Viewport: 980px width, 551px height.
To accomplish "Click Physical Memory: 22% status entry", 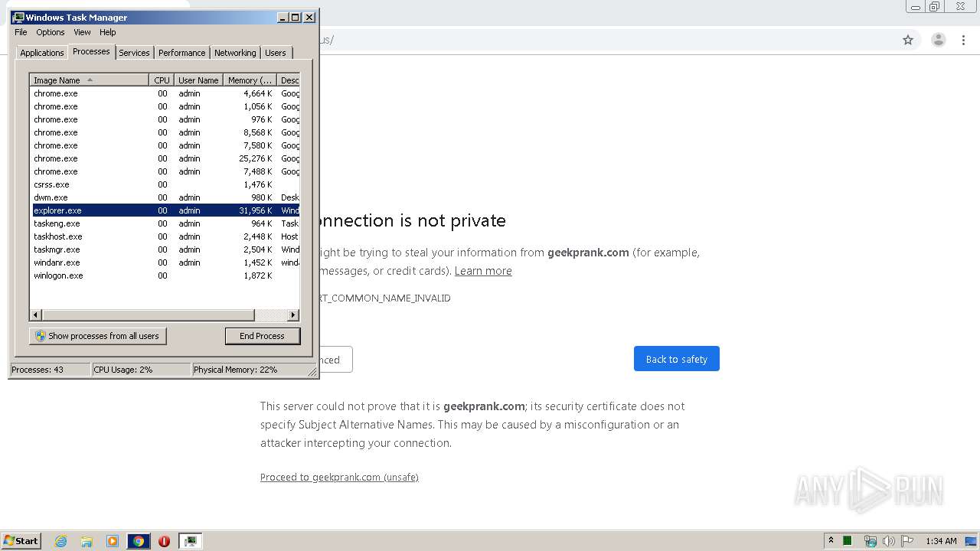I will pos(250,370).
